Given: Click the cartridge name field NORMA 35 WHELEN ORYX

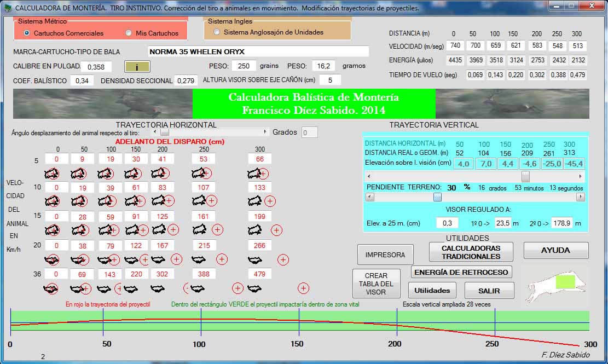Looking at the screenshot, I should tap(258, 52).
